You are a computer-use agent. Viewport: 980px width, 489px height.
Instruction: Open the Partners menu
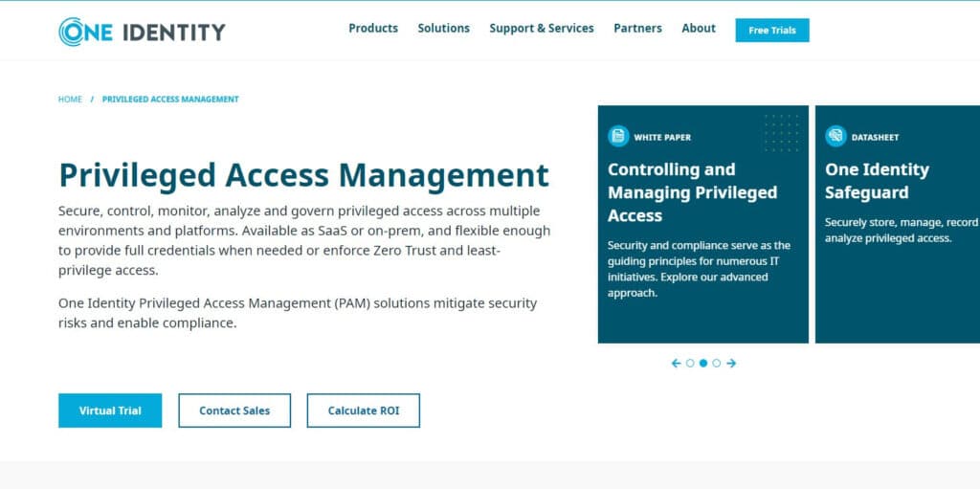coord(637,28)
